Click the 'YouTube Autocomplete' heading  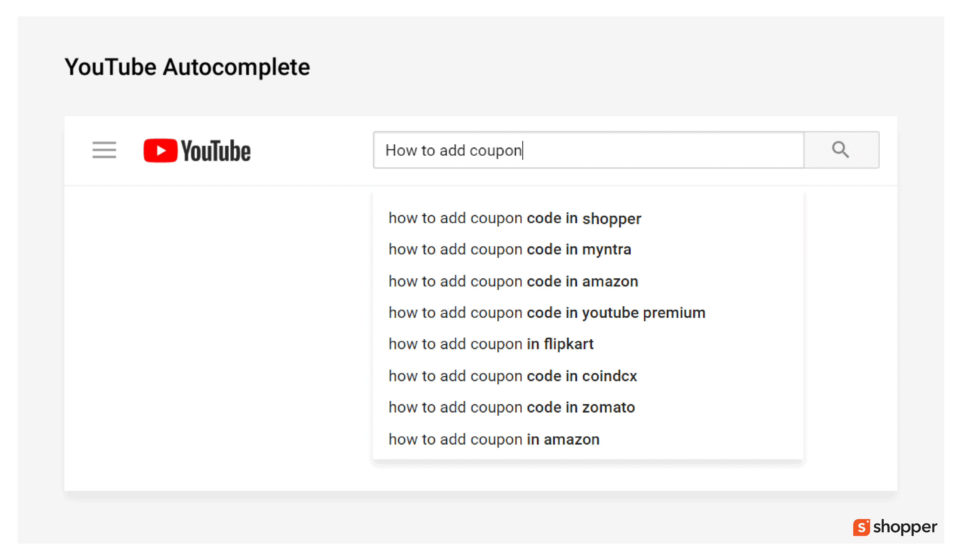click(187, 67)
